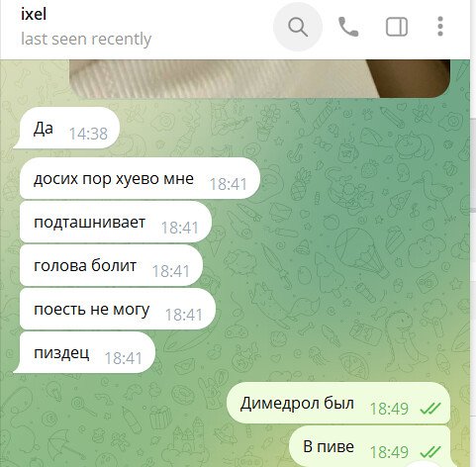The width and height of the screenshot is (476, 467).
Task: Open the three-dot more options menu
Action: coord(440,27)
